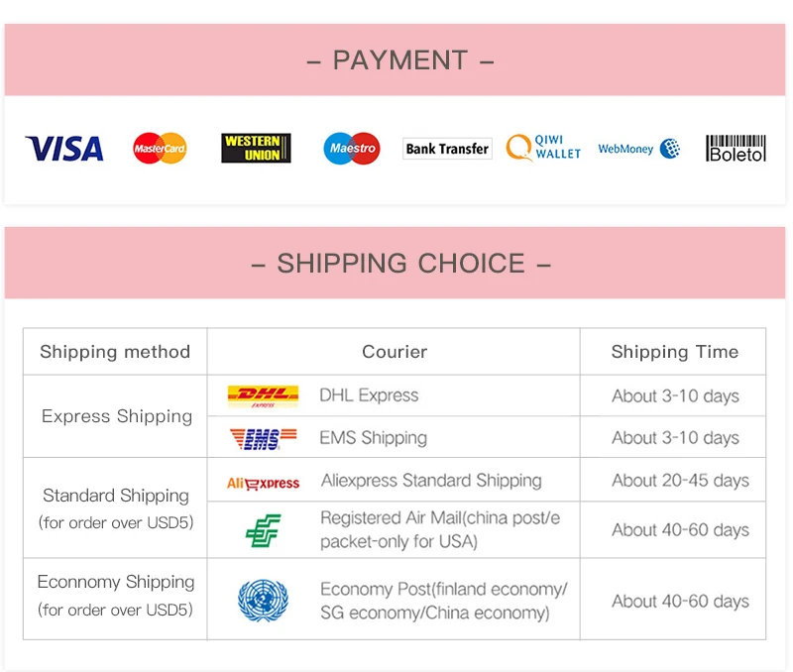Select the QIWI Wallet logo
This screenshot has width=793, height=672.
pos(543,148)
